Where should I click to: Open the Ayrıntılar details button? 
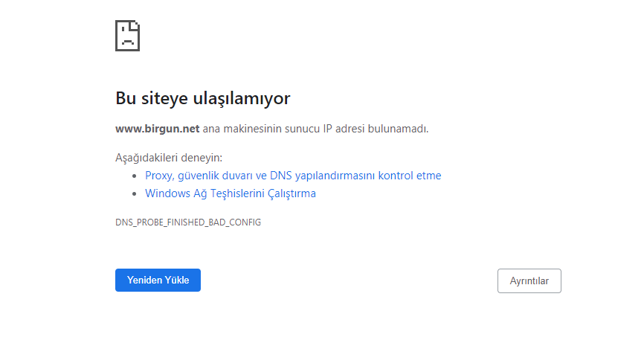tap(529, 281)
